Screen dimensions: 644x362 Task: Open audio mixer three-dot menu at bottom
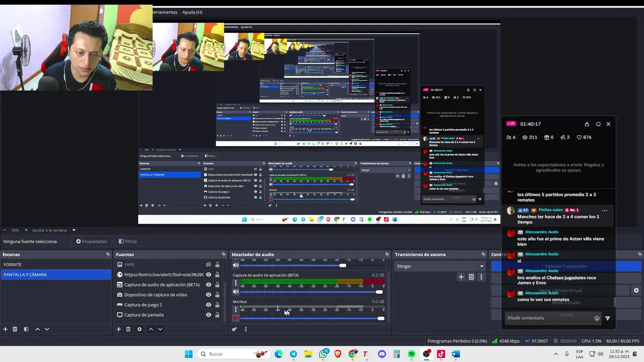[246, 329]
